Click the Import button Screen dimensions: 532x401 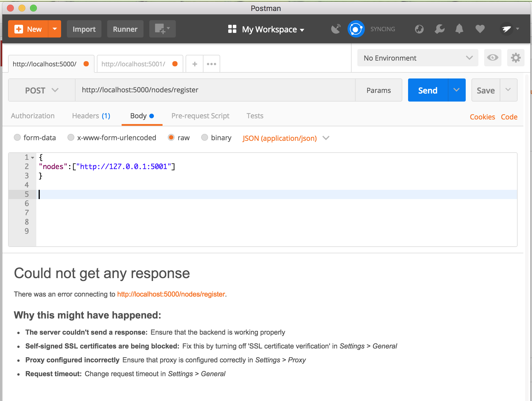(x=84, y=29)
